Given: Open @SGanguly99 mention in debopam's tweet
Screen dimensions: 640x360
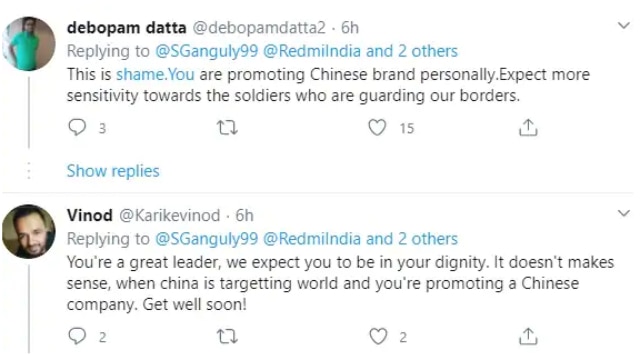Looking at the screenshot, I should pyautogui.click(x=207, y=51).
